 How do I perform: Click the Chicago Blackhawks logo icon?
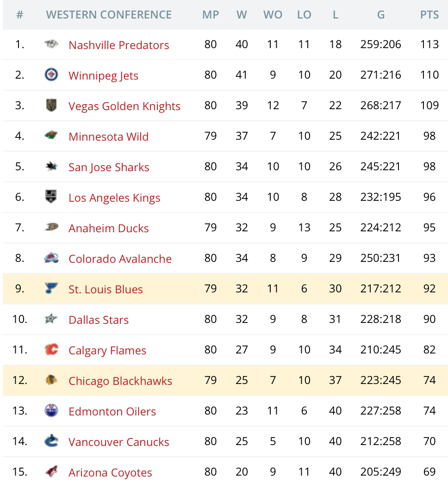(51, 380)
